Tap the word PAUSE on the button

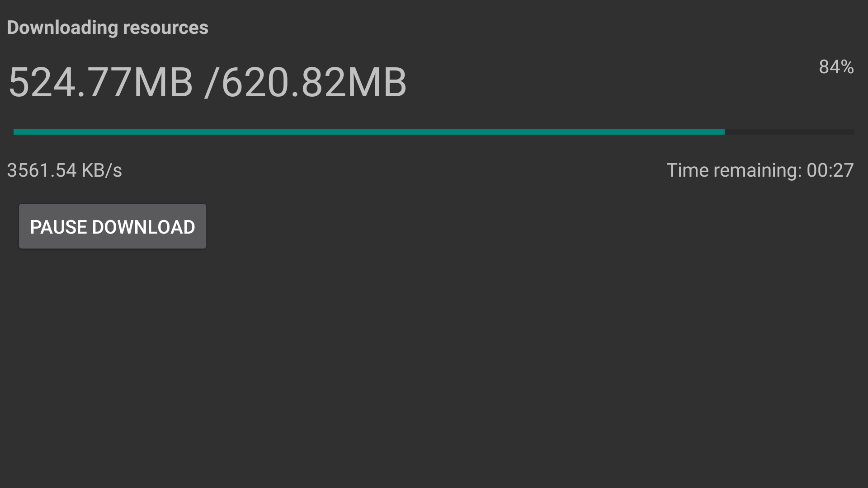58,227
